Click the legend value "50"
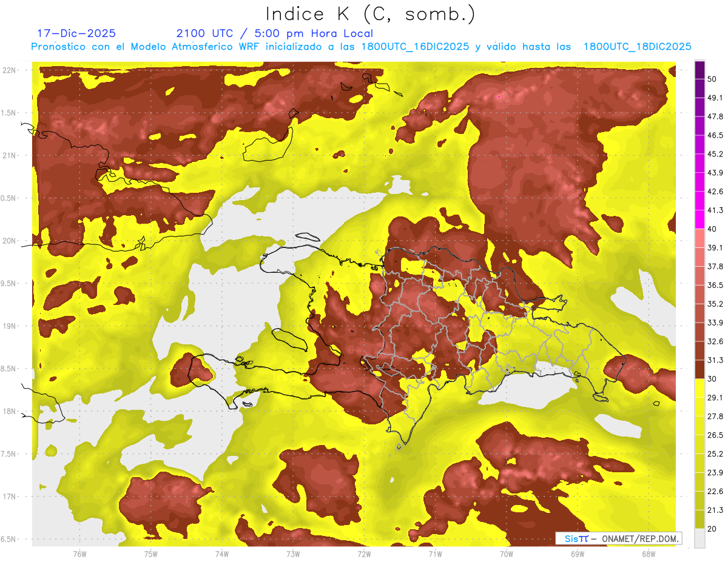The height and width of the screenshot is (562, 728). (x=713, y=79)
